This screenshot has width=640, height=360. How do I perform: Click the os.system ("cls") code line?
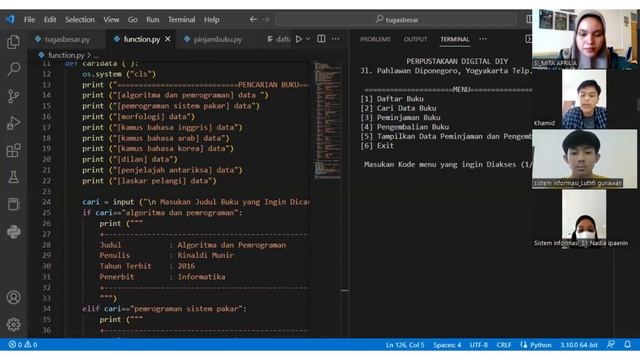click(x=119, y=74)
